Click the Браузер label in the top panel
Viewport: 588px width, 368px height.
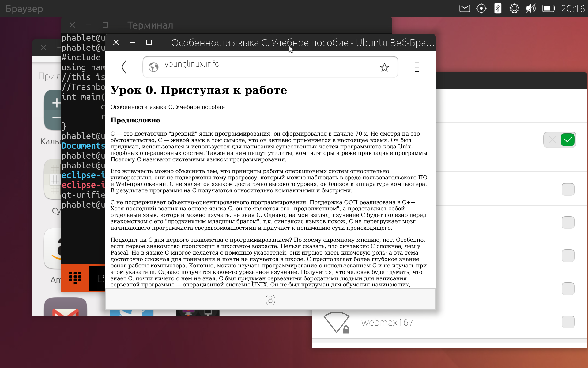point(24,9)
